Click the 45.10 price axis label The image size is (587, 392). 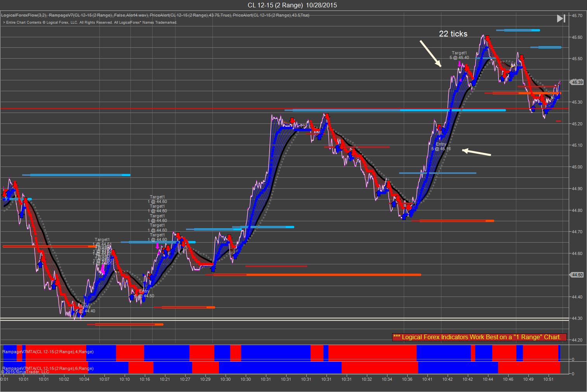pos(577,145)
